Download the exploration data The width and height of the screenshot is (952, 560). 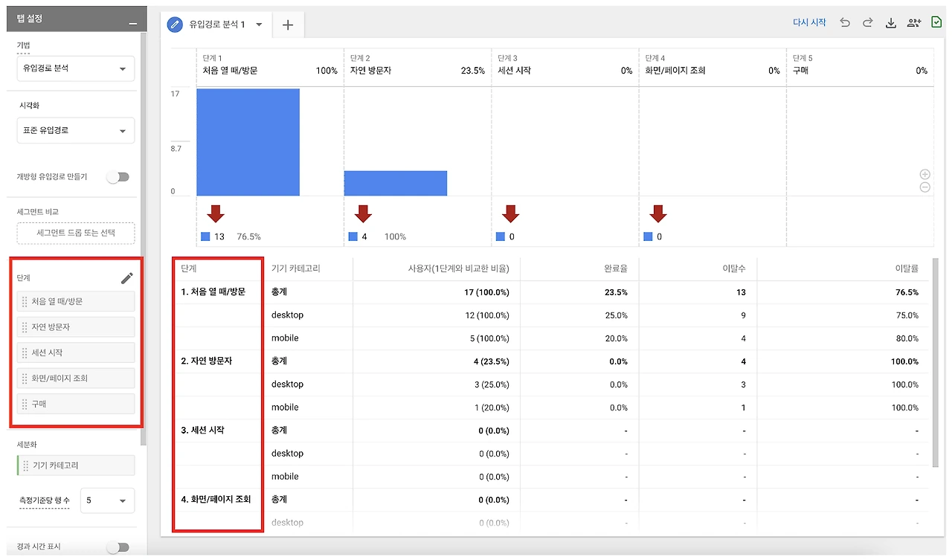891,23
